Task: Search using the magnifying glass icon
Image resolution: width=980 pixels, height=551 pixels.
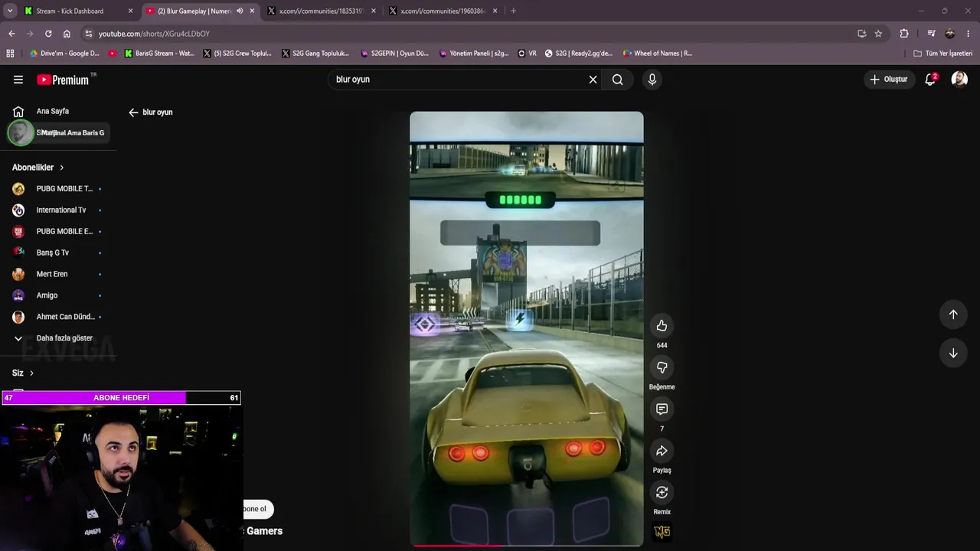Action: point(617,80)
